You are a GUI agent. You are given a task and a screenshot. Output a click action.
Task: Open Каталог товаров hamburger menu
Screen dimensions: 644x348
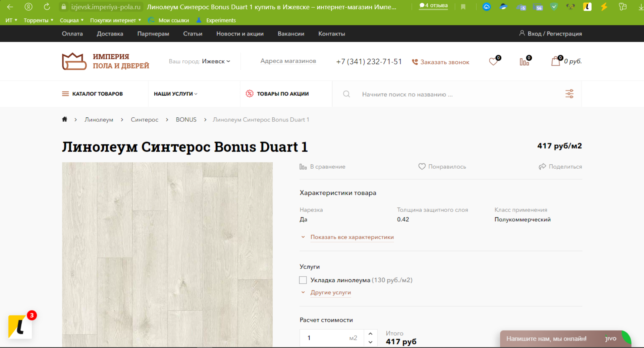coord(92,94)
